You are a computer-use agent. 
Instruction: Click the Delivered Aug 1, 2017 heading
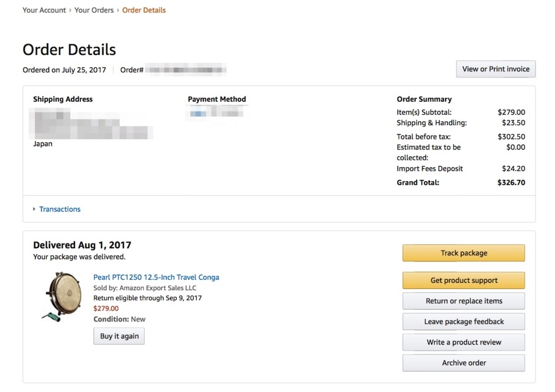(x=82, y=245)
